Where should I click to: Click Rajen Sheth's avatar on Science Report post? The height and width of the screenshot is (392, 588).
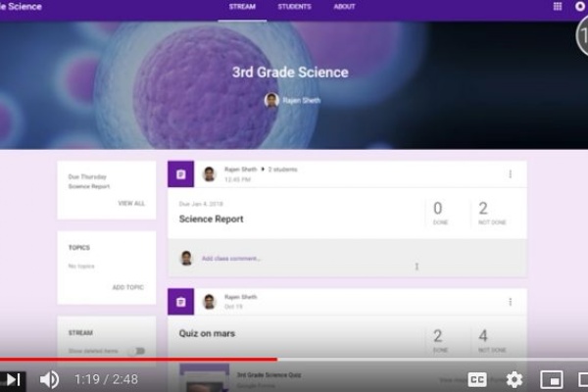point(209,174)
